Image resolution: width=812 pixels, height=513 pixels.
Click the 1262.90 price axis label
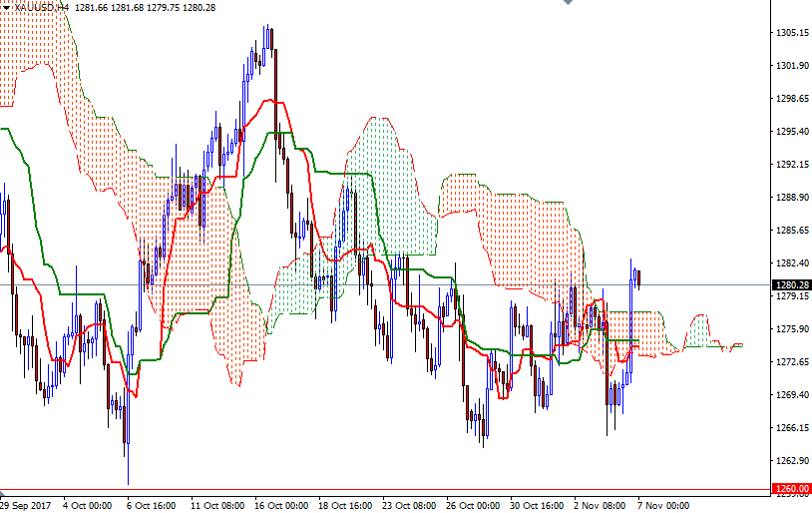792,461
